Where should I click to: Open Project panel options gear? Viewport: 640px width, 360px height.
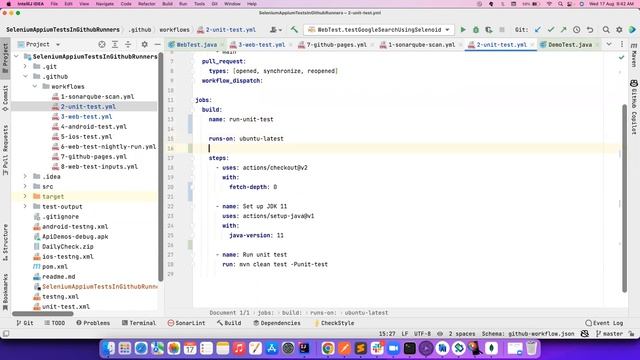click(x=144, y=44)
